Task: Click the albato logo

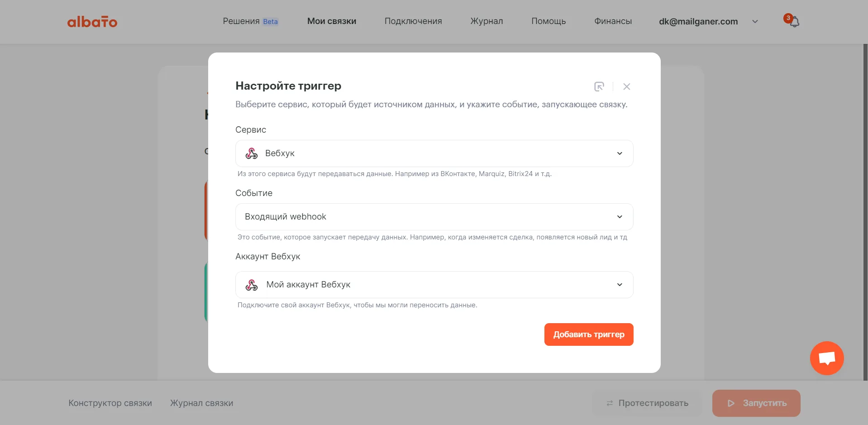Action: (92, 22)
